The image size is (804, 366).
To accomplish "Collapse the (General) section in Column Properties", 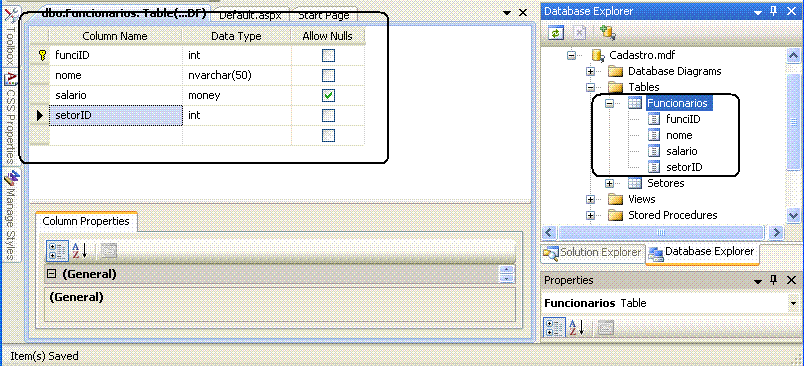I will pos(51,274).
